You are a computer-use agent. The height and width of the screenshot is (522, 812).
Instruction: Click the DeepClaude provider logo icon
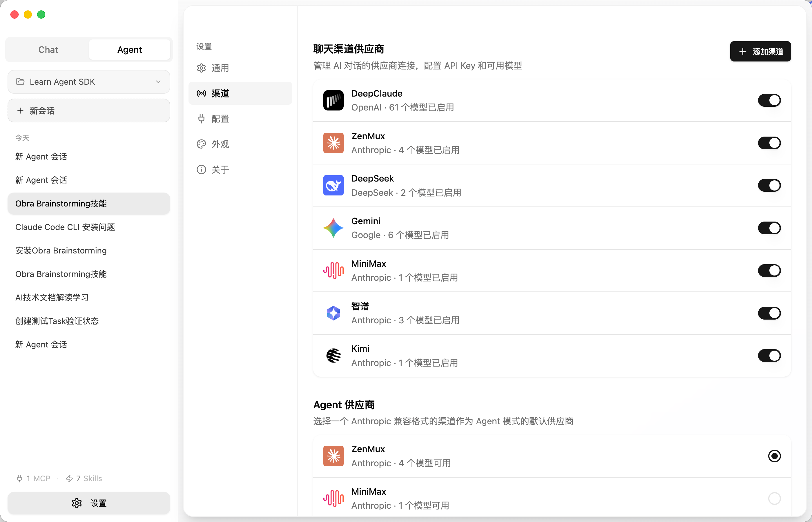pyautogui.click(x=333, y=100)
